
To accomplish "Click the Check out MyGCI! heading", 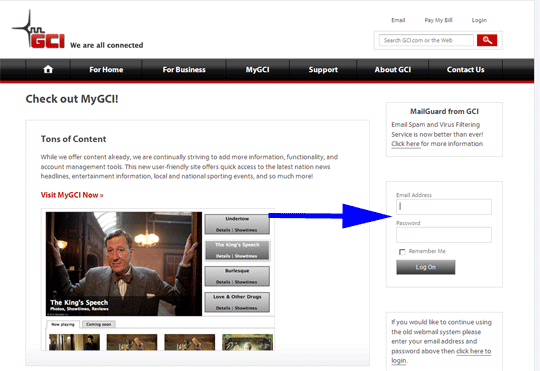I will [x=72, y=99].
